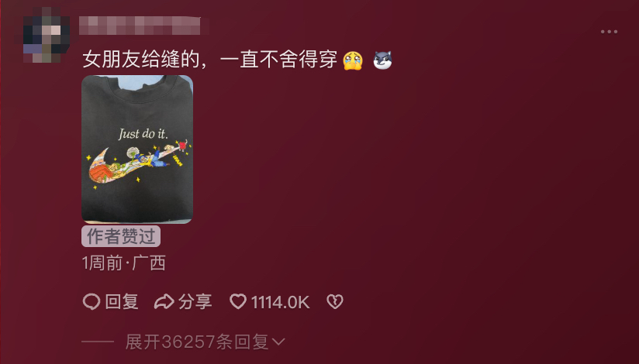The image size is (639, 364).
Task: Click the 1周前 timestamp
Action: coord(102,263)
